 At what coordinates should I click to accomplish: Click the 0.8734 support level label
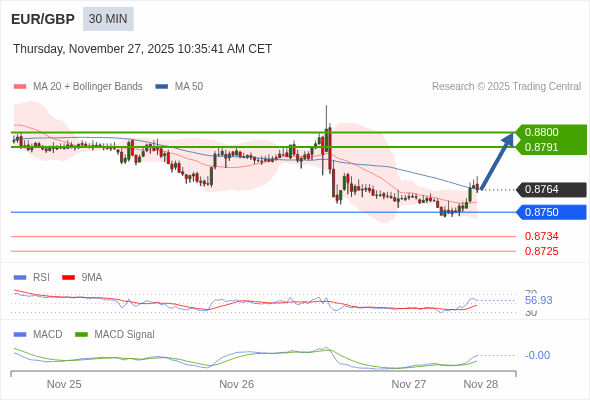[541, 236]
